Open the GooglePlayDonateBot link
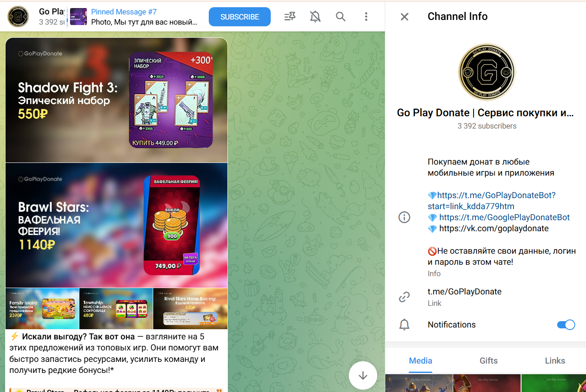586x392 pixels. (x=504, y=218)
